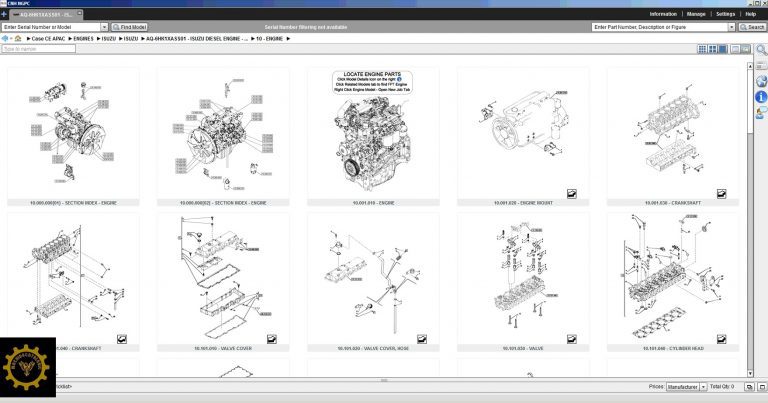Expand the arrow after 10 - ENGINE breadcrumb
Image resolution: width=768 pixels, height=403 pixels.
[x=288, y=38]
